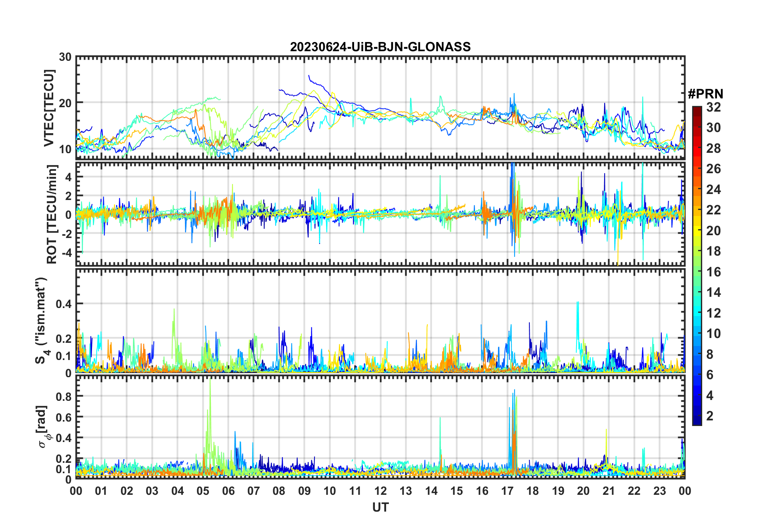Pick the dark red top of the colorbar

[697, 110]
